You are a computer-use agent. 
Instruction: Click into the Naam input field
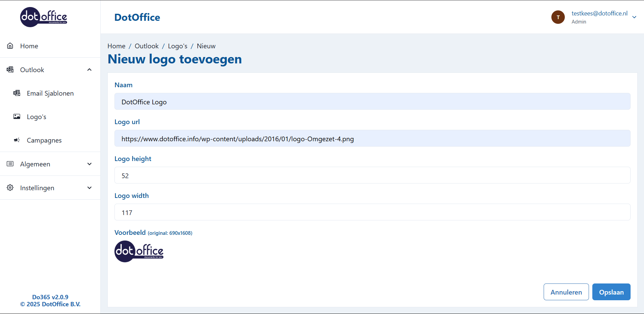point(372,102)
